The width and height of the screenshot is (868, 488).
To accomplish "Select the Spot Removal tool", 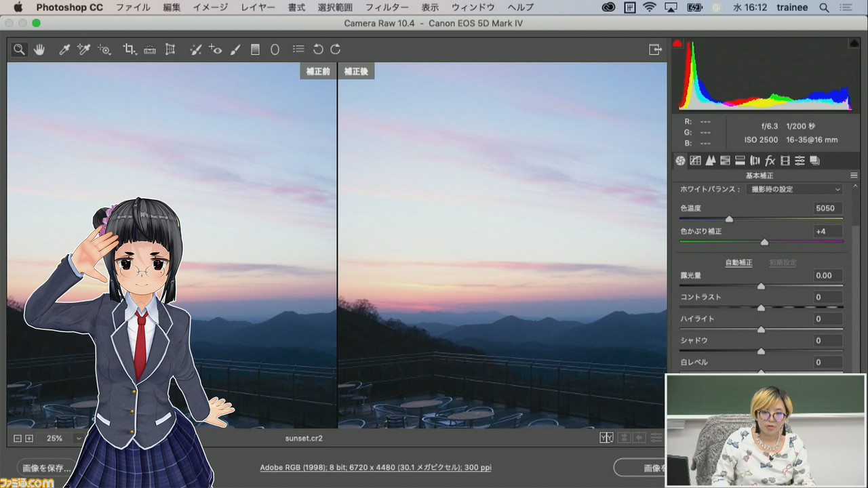I will pos(195,49).
